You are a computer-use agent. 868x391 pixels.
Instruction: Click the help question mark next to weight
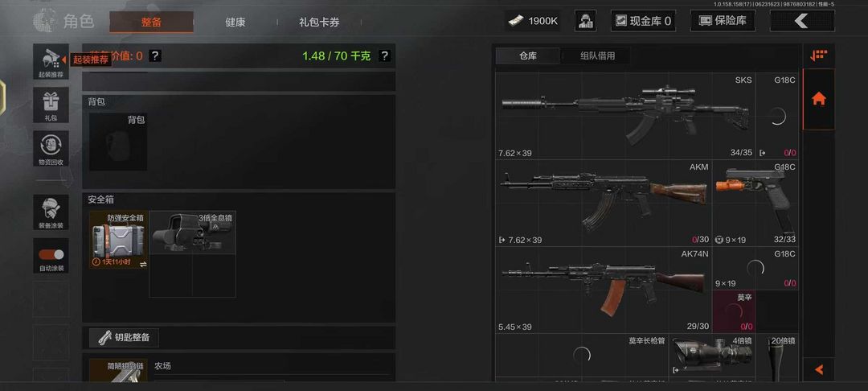click(x=384, y=56)
